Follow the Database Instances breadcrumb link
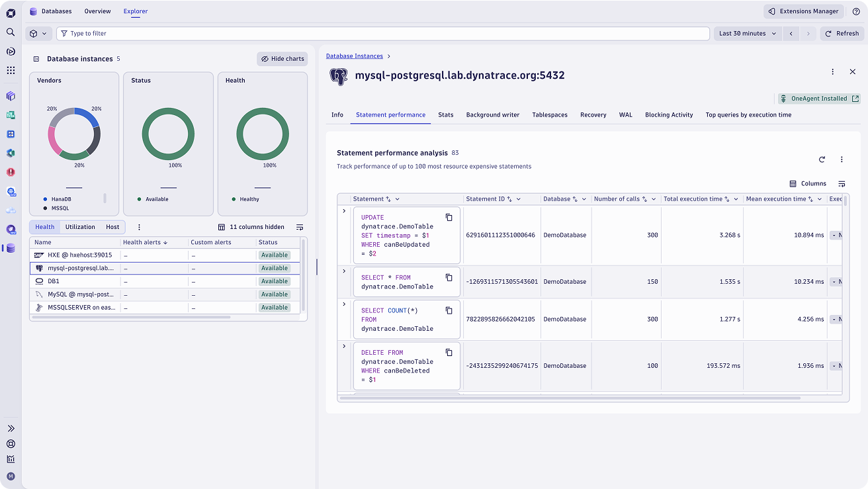This screenshot has width=868, height=489. tap(355, 56)
